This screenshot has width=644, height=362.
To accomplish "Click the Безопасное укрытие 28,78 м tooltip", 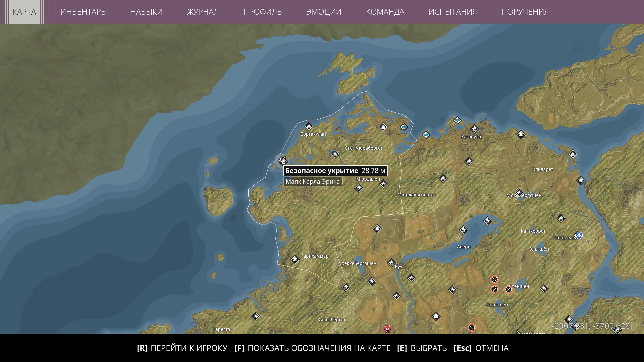I will tap(335, 171).
